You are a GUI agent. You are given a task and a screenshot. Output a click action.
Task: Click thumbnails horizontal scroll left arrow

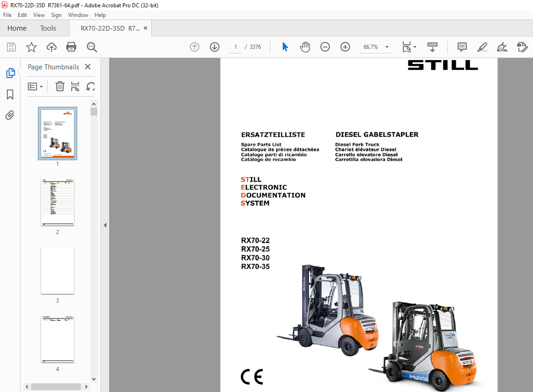tap(27, 387)
